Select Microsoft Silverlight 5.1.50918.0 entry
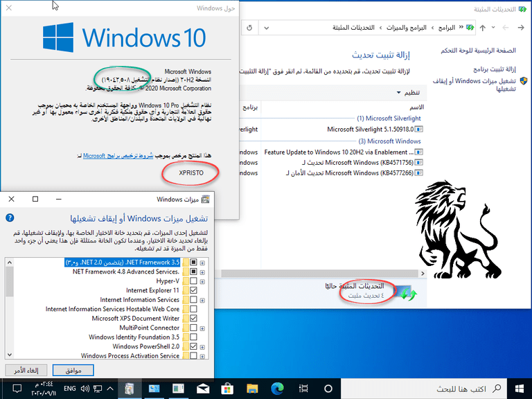The width and height of the screenshot is (532, 399). [375, 130]
